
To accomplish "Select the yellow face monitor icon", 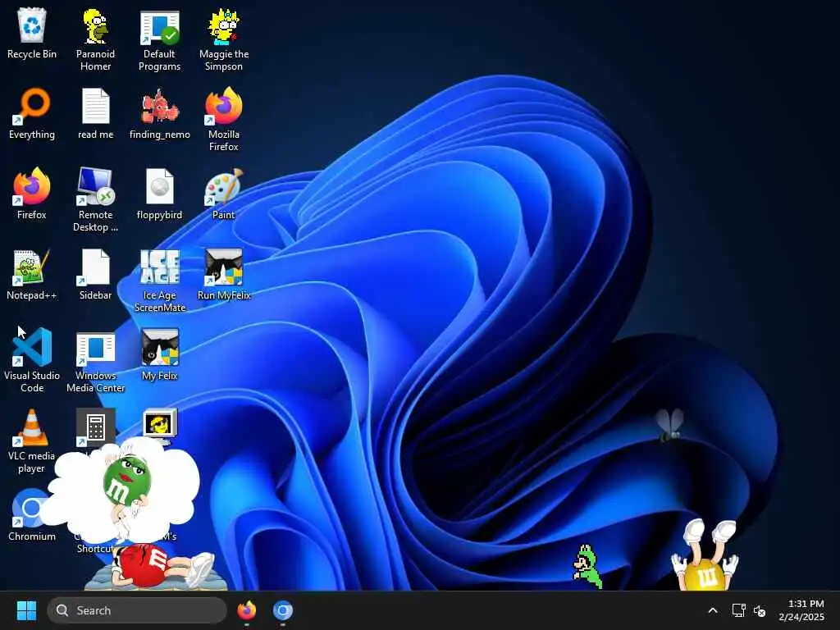I will [x=160, y=427].
